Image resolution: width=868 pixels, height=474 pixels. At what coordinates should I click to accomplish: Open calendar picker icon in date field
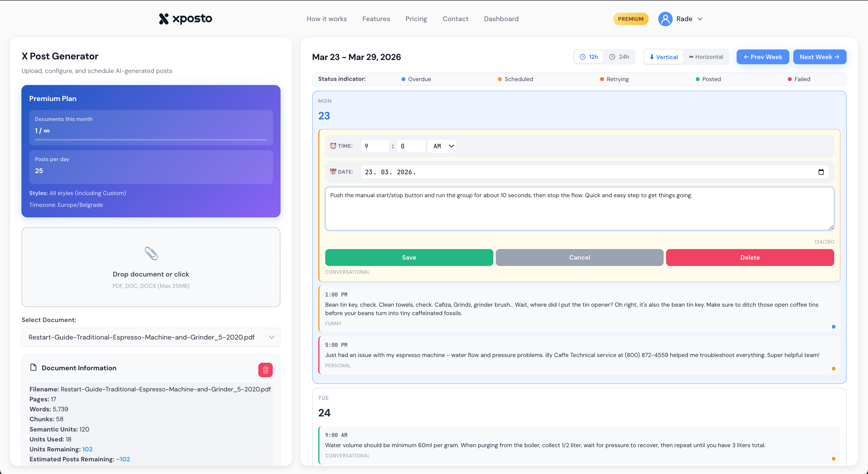click(x=821, y=172)
